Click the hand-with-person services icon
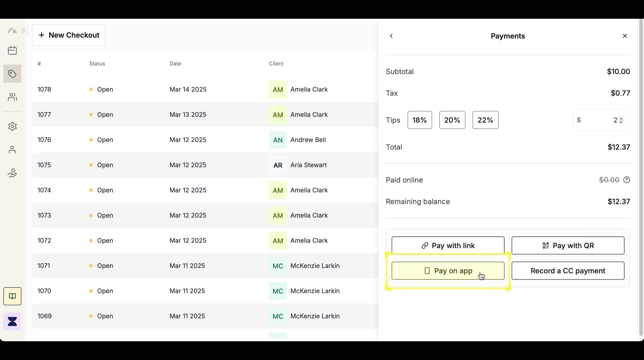This screenshot has height=360, width=644. (x=12, y=173)
